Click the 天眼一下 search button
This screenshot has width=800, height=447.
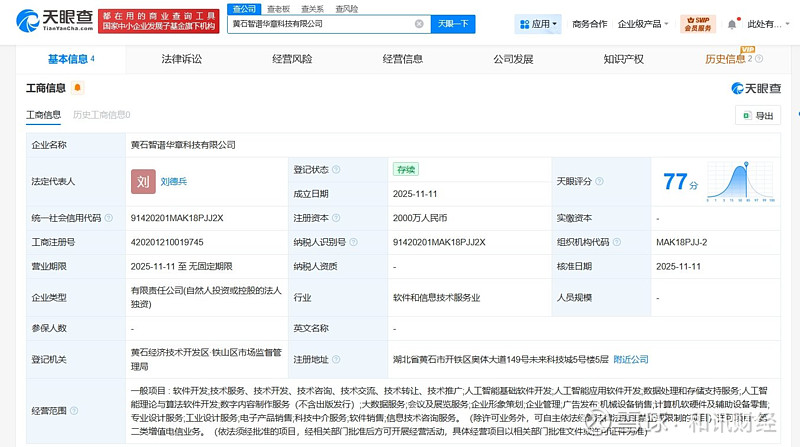coord(451,24)
